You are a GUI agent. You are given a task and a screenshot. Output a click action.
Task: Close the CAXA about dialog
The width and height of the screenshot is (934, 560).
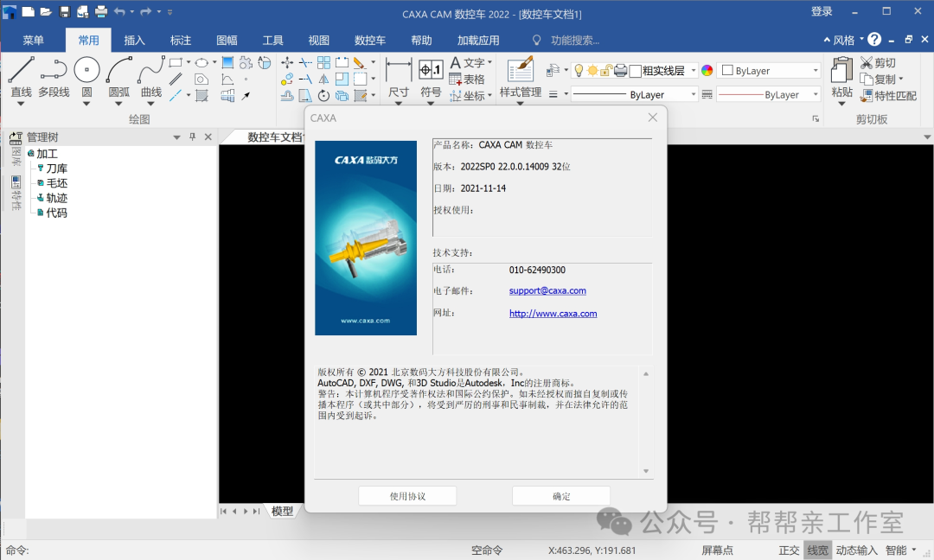[x=653, y=118]
